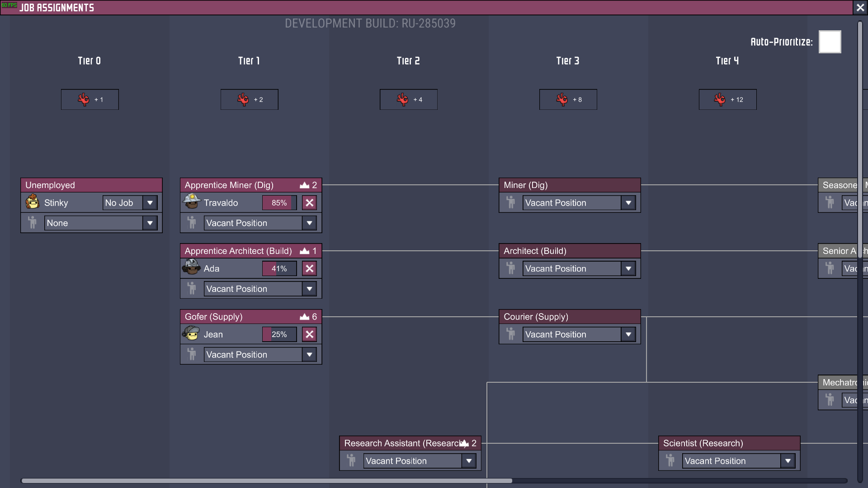The image size is (868, 488).
Task: Click Jean's gofer portrait icon
Action: click(x=192, y=333)
